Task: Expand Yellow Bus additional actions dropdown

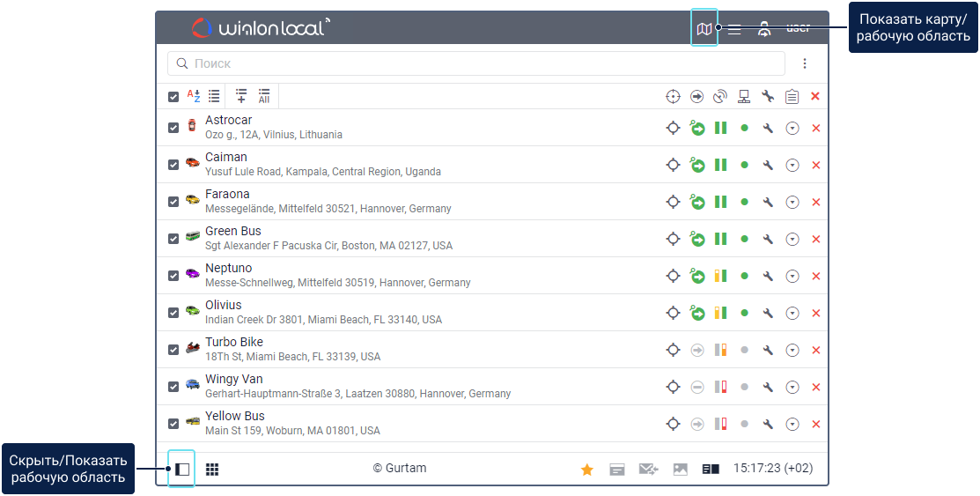Action: coord(792,424)
